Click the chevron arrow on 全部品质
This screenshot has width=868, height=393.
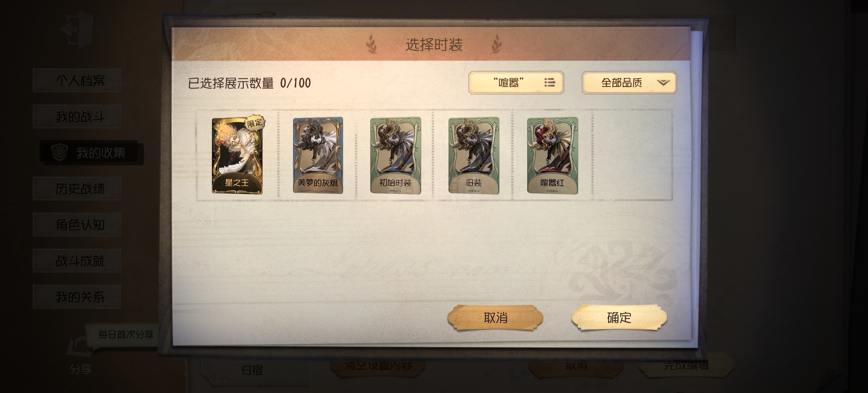(x=663, y=83)
